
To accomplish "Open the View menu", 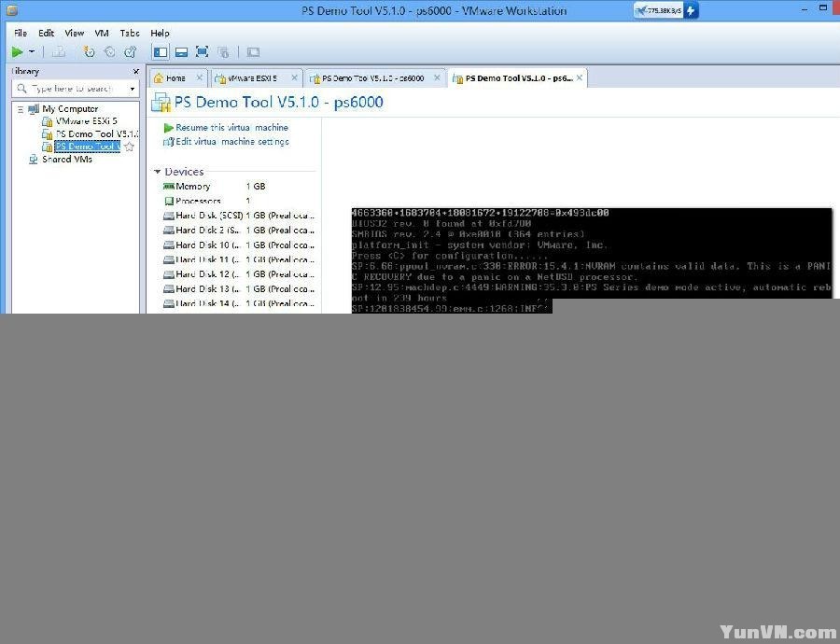I will (74, 33).
